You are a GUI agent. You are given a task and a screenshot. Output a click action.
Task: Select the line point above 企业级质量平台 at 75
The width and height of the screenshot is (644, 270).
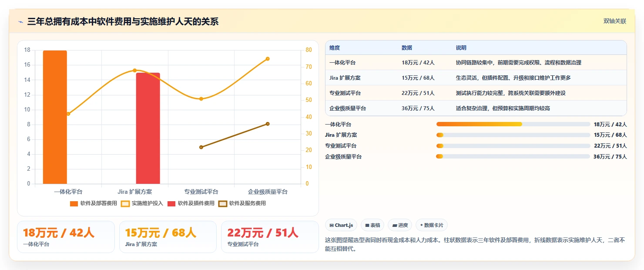(x=268, y=59)
